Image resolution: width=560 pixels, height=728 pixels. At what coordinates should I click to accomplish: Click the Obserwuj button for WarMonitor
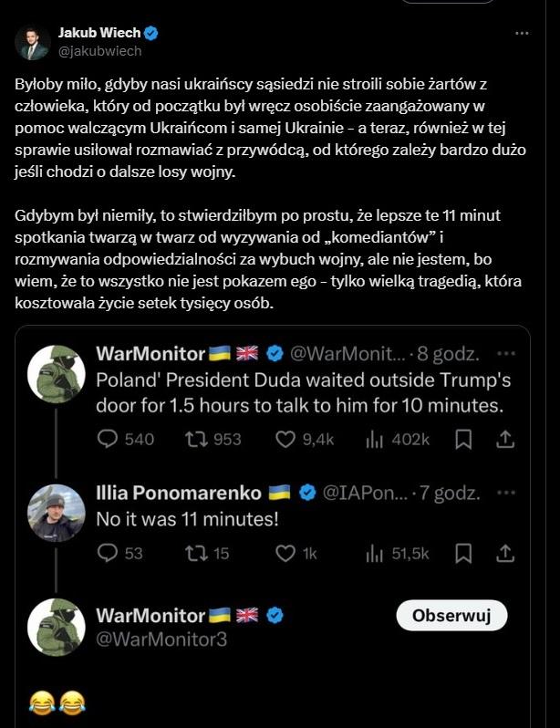coord(451,616)
